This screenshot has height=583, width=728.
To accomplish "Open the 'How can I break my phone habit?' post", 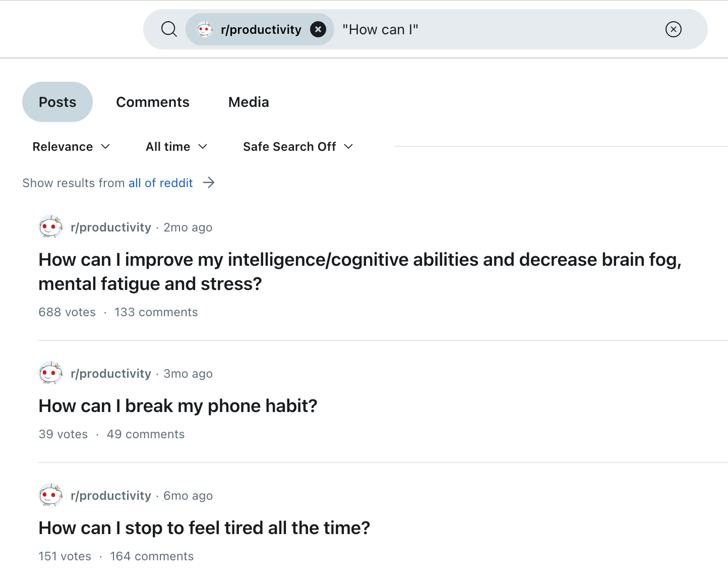I will click(x=177, y=405).
